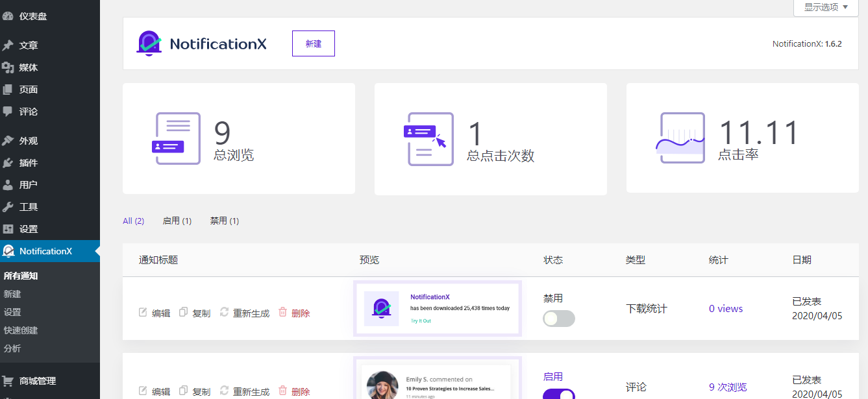Click the total views document icon
Viewport: 868px width, 399px height.
[x=177, y=138]
